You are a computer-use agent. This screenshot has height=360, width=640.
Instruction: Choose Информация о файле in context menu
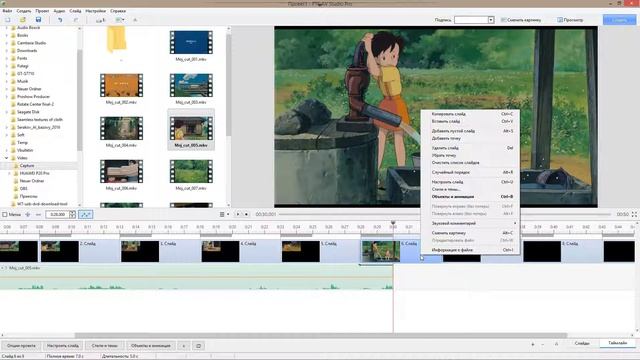pos(470,250)
